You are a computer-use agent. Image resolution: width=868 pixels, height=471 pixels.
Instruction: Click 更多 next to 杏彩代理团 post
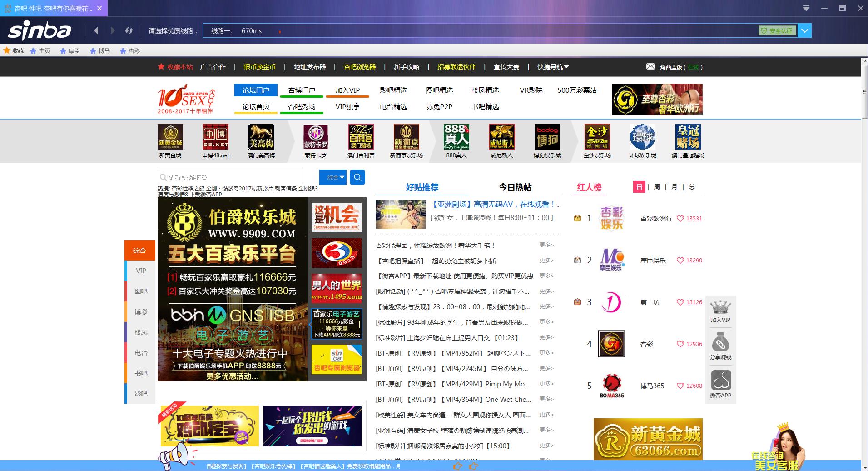547,245
